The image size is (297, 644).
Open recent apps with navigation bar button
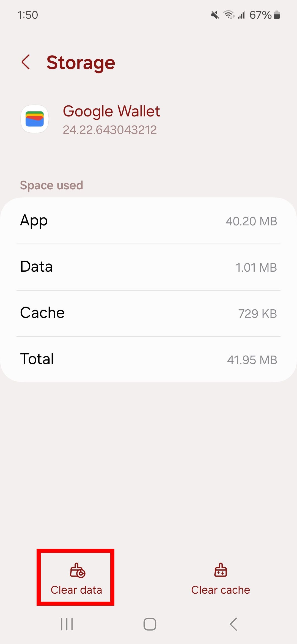click(67, 624)
